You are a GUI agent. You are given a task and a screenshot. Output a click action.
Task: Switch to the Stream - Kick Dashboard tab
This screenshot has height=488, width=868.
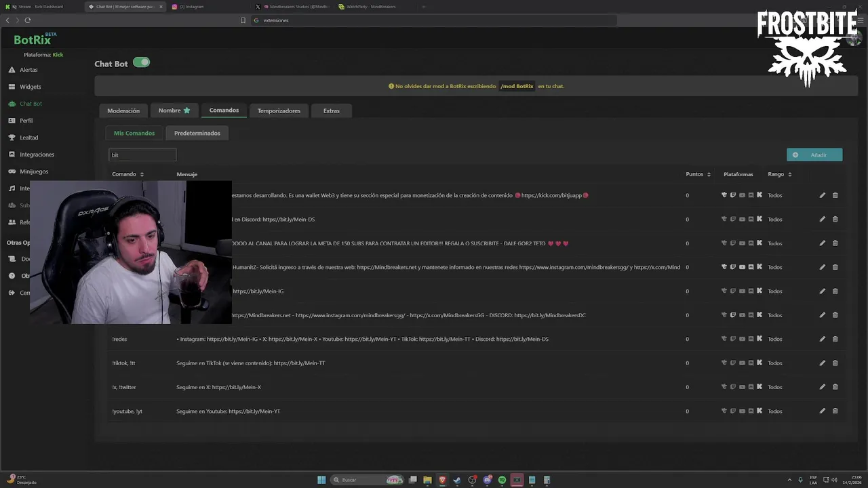coord(41,7)
